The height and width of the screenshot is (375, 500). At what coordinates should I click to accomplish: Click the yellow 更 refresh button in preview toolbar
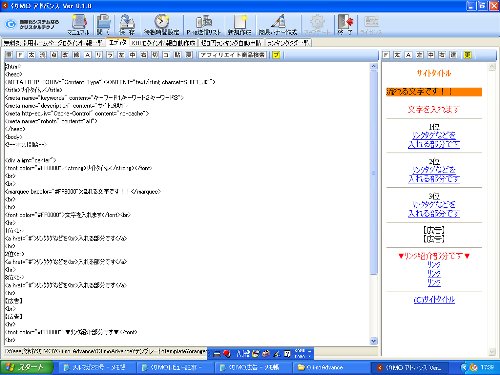468,55
